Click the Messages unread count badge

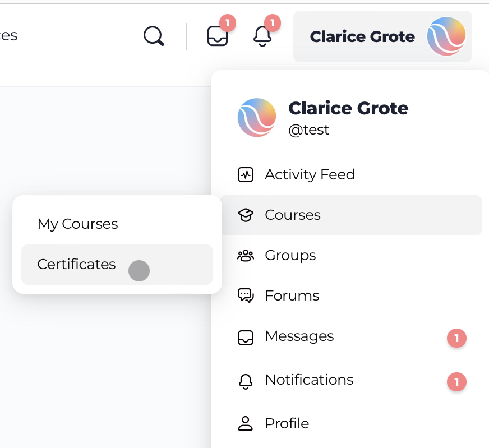coord(456,338)
